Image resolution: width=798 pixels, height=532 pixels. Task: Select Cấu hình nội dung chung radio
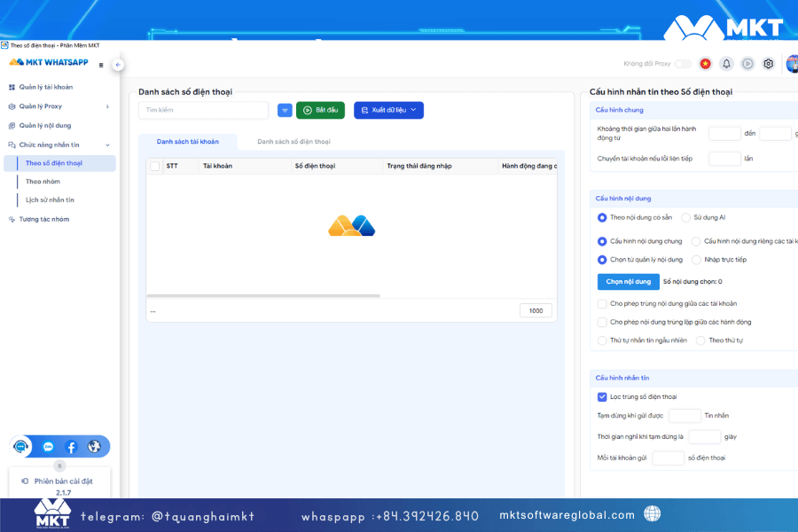point(602,241)
